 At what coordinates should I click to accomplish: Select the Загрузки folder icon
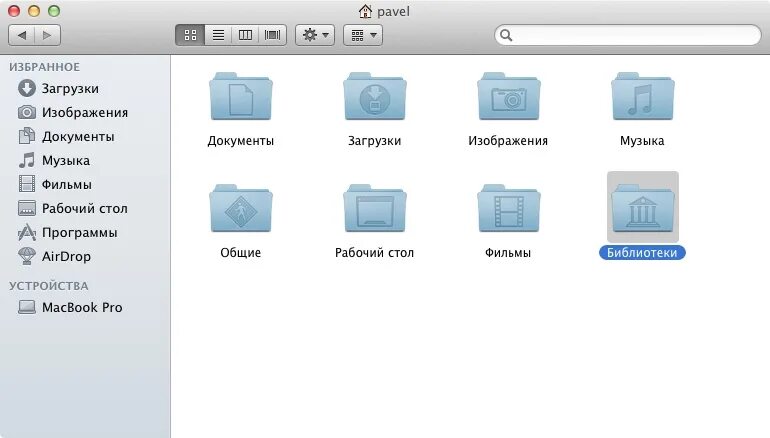point(375,96)
